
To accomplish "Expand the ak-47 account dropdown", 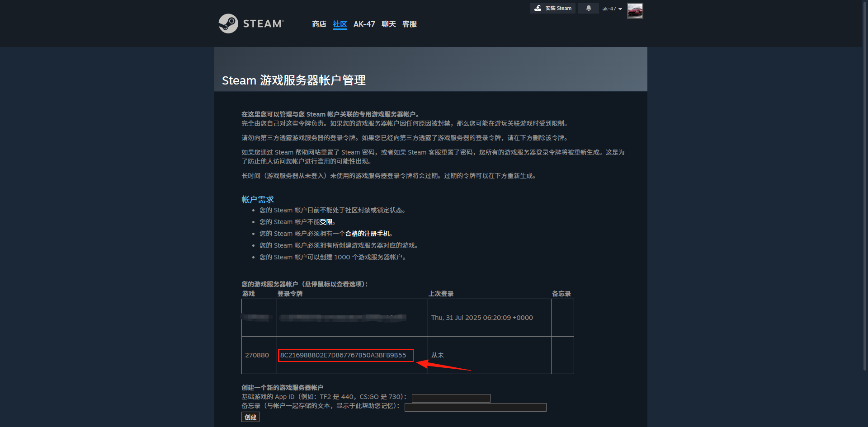I will 612,9.
